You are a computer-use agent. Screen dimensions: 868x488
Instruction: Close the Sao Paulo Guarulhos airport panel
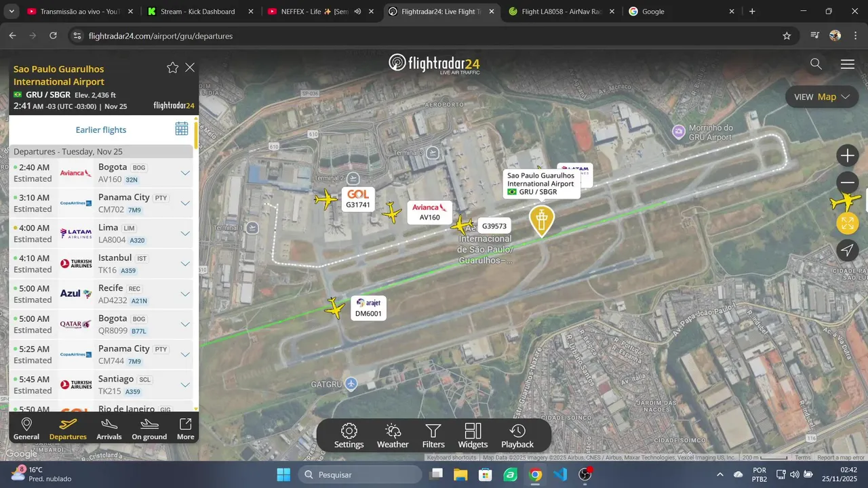[190, 68]
